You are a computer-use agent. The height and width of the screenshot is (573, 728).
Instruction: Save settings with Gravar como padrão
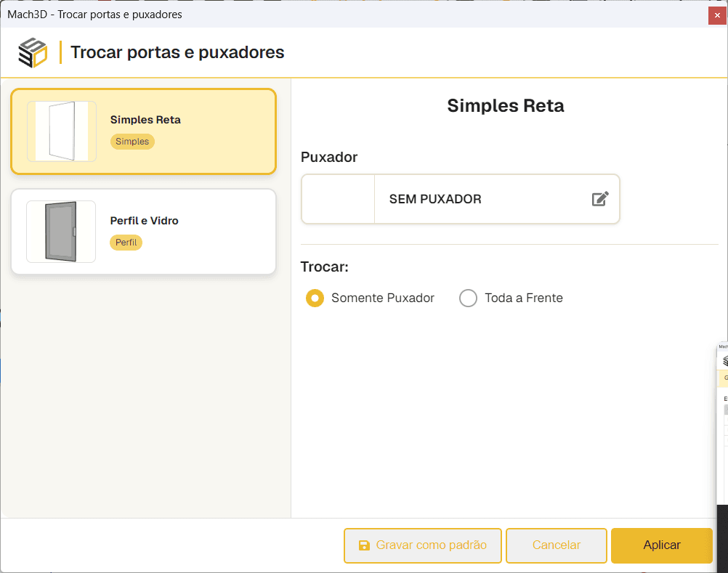click(x=423, y=545)
